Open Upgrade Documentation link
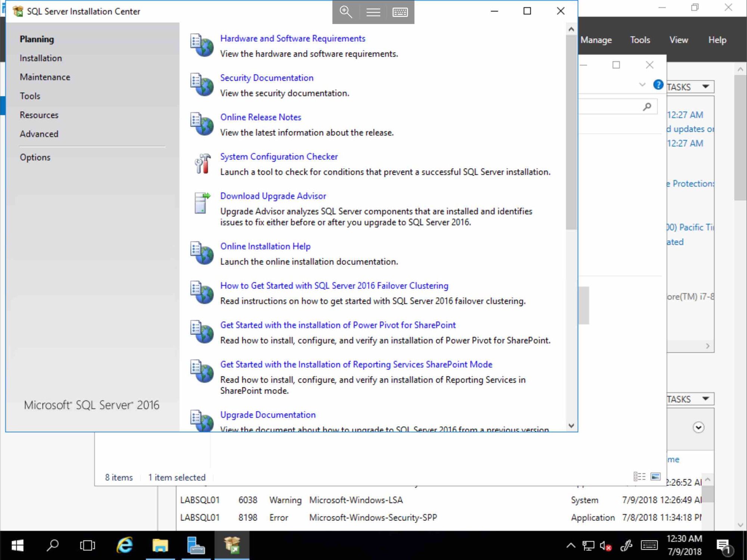Viewport: 747px width, 560px height. pos(268,415)
